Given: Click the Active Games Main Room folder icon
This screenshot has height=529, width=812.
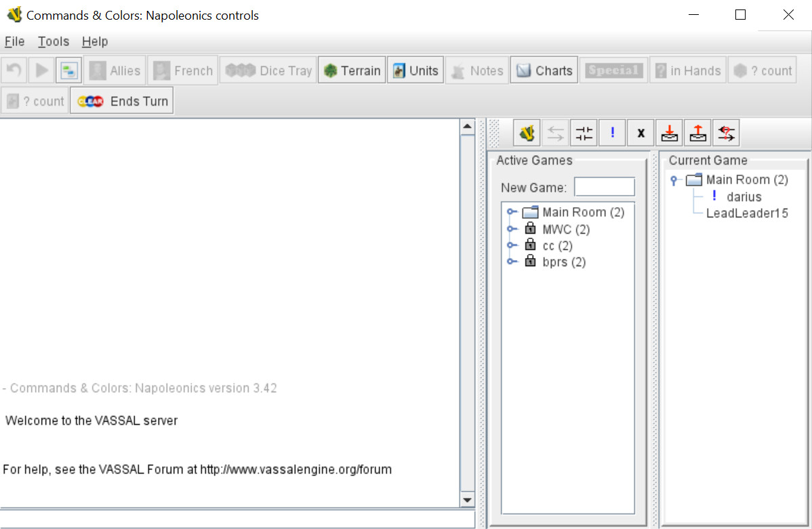Looking at the screenshot, I should (530, 212).
